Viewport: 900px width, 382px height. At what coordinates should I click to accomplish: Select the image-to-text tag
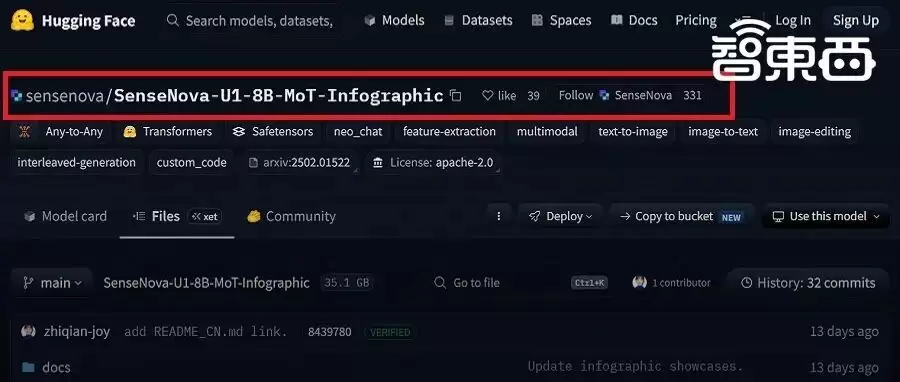[723, 131]
